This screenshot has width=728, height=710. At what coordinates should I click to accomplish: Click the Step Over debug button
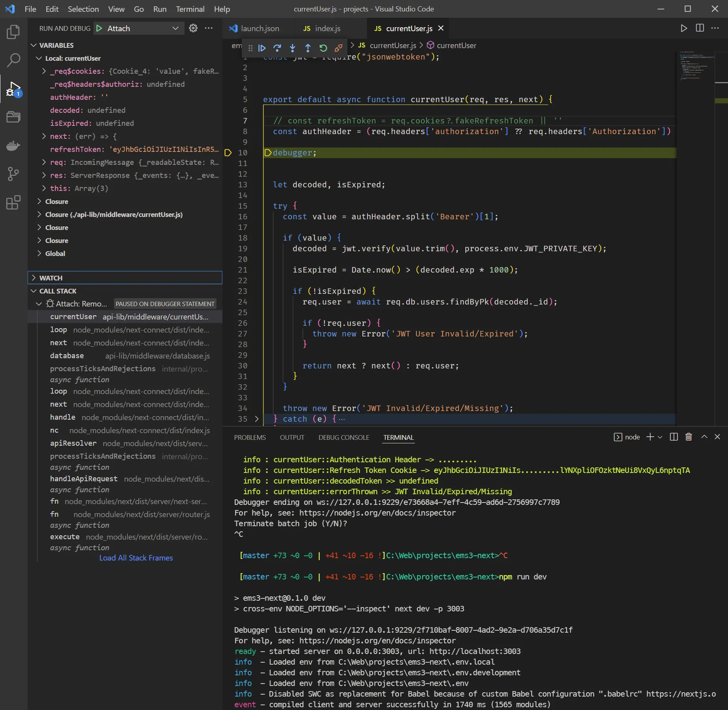point(277,48)
